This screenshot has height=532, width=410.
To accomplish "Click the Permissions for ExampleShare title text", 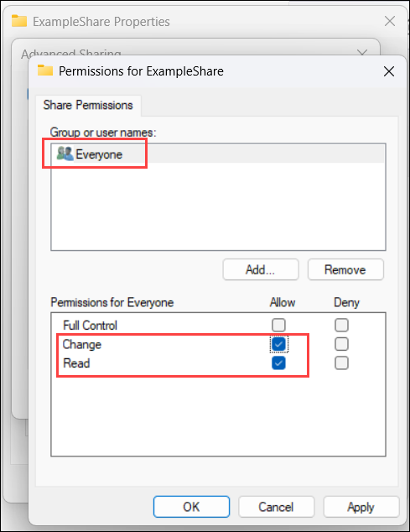I will (141, 71).
